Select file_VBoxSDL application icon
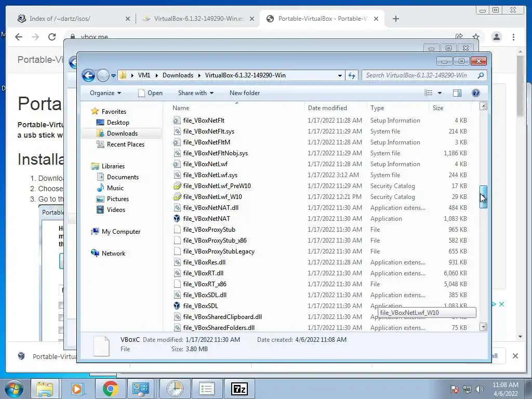Image resolution: width=532 pixels, height=399 pixels. pos(177,305)
